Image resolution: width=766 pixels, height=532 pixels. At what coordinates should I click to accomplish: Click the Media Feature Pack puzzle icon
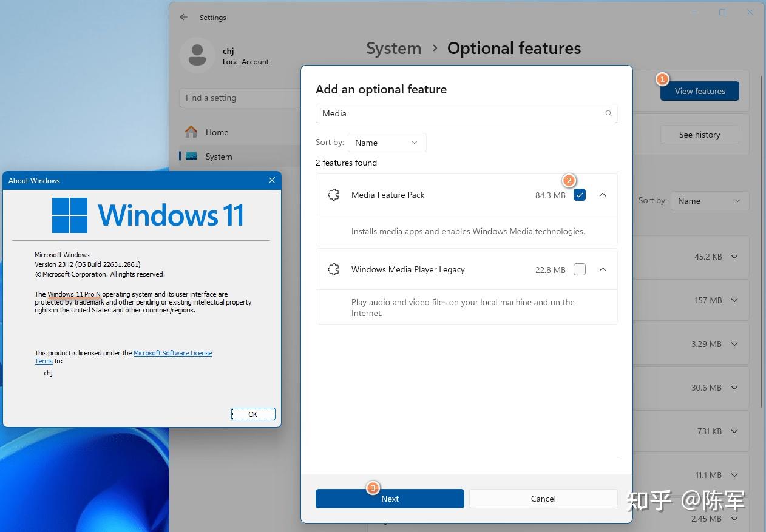[333, 195]
